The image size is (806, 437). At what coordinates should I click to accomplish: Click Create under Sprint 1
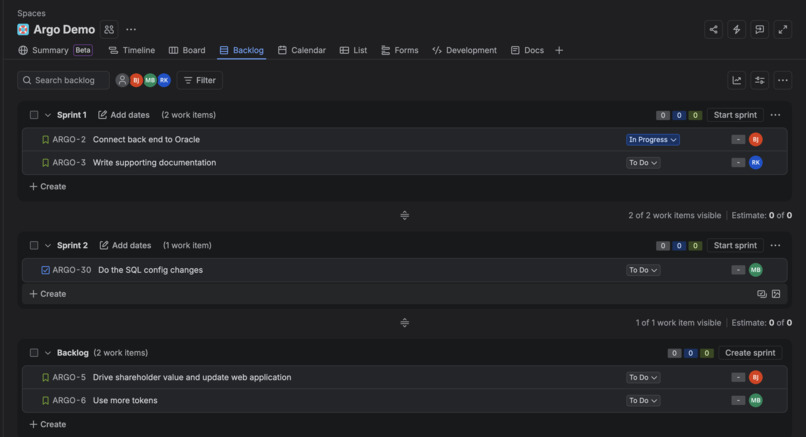pos(48,186)
